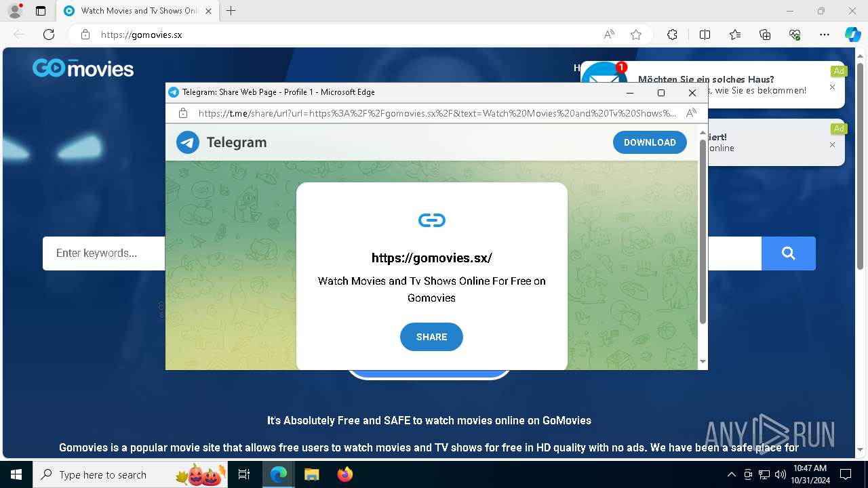The width and height of the screenshot is (868, 488).
Task: Open Edge Settings and more menu
Action: (825, 35)
